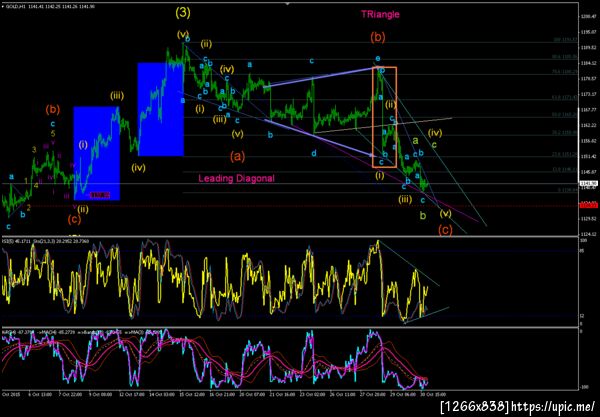Click the Oct 2015 time axis label
Screen dimensions: 600x417
tap(10, 394)
